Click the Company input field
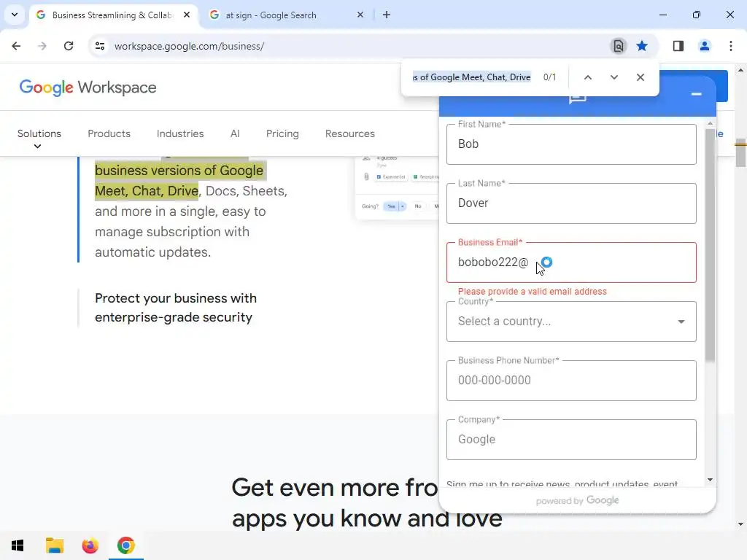 571,440
